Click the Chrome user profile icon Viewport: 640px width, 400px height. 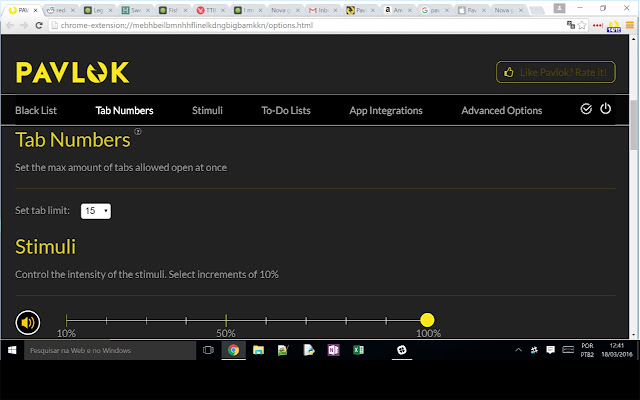click(x=560, y=8)
